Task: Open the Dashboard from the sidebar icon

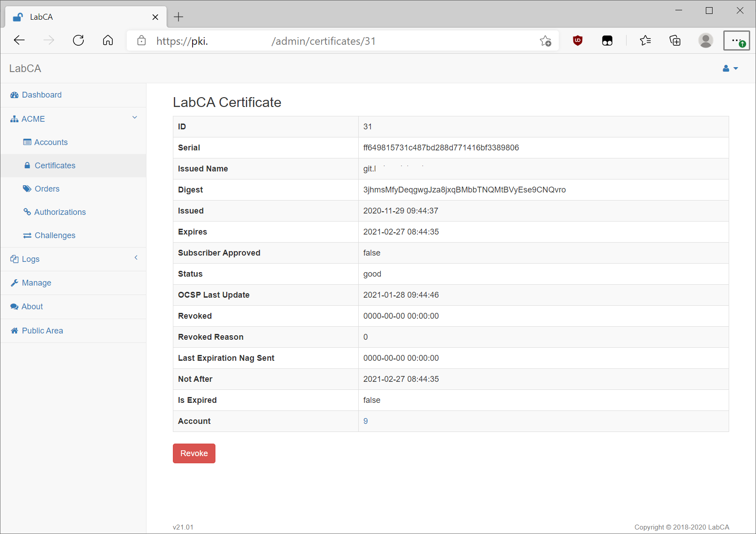Action: [x=13, y=95]
